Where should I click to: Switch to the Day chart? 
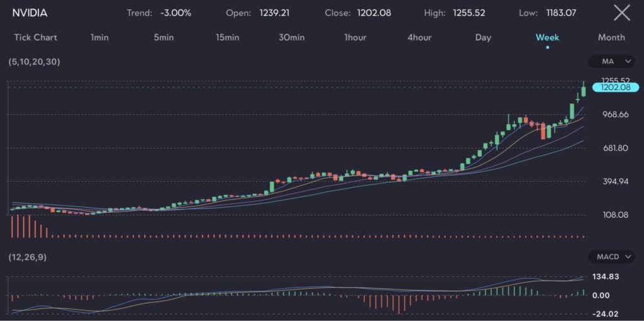click(x=483, y=37)
